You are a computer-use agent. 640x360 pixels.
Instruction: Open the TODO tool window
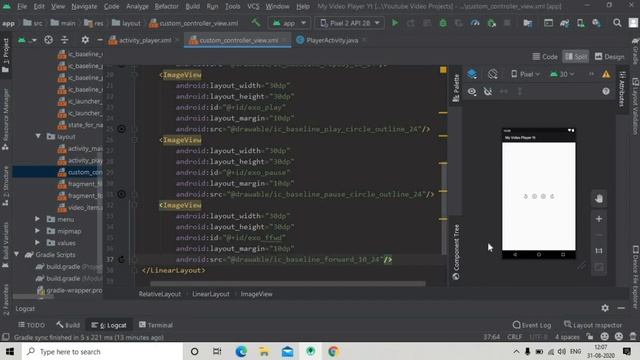[31, 325]
